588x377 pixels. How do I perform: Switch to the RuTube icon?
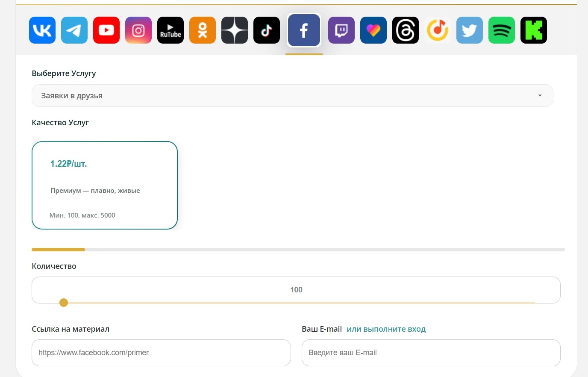point(171,30)
